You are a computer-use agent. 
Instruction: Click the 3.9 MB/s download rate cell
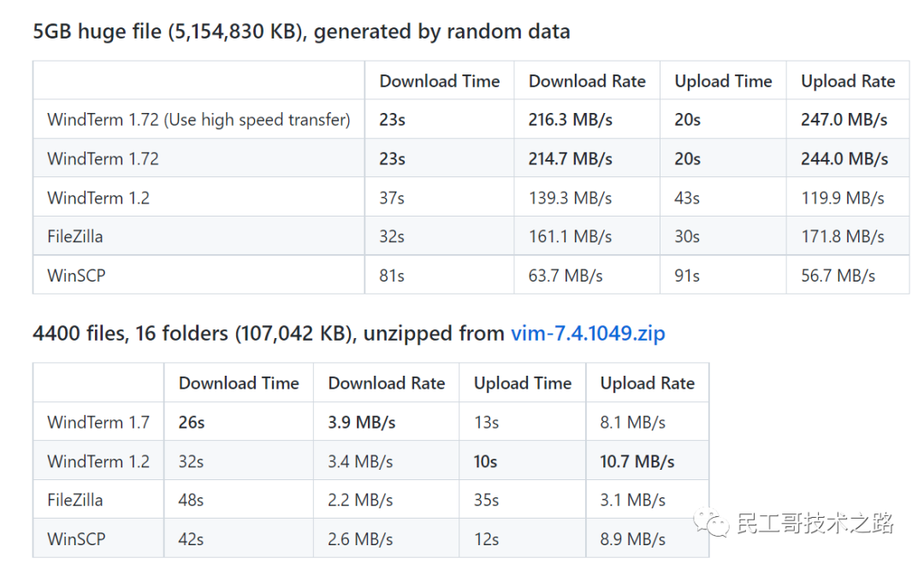point(362,422)
